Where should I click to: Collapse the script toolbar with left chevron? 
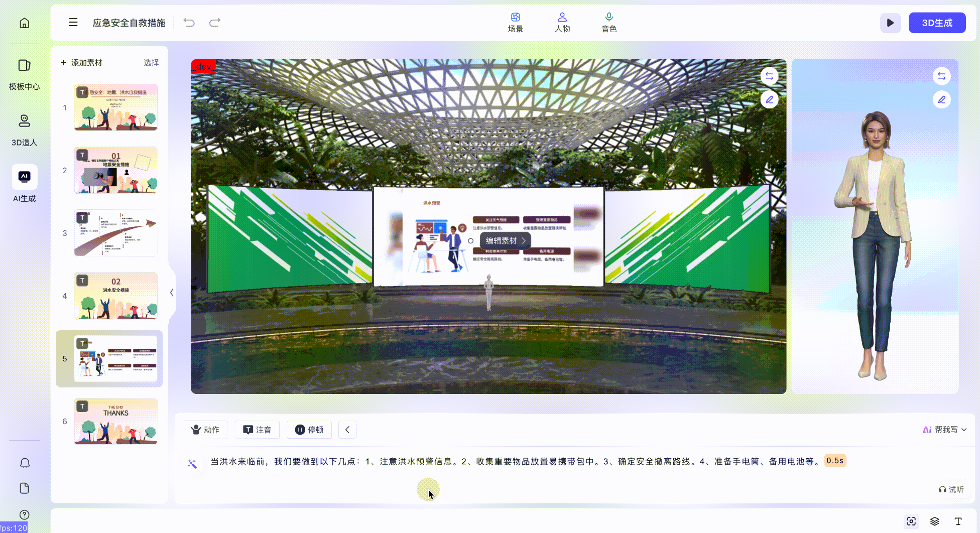(x=347, y=430)
